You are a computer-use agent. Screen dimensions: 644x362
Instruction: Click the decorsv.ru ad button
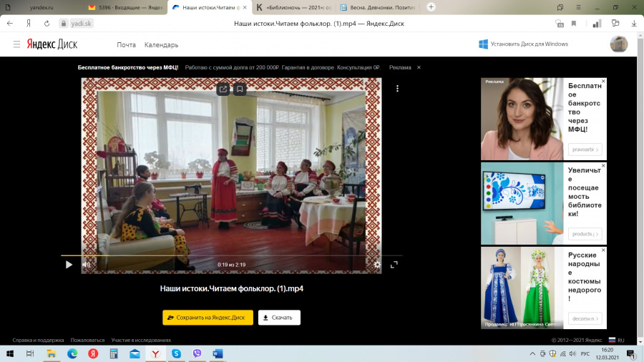coord(585,318)
